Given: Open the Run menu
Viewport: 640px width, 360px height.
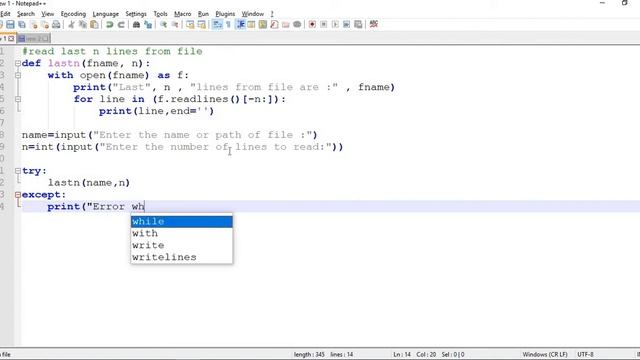Looking at the screenshot, I should [203, 14].
